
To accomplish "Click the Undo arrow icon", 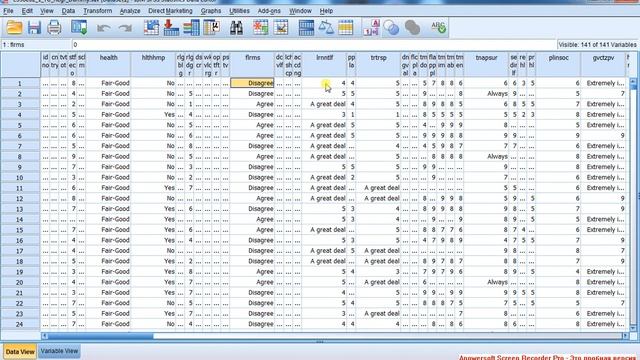I will (104, 28).
